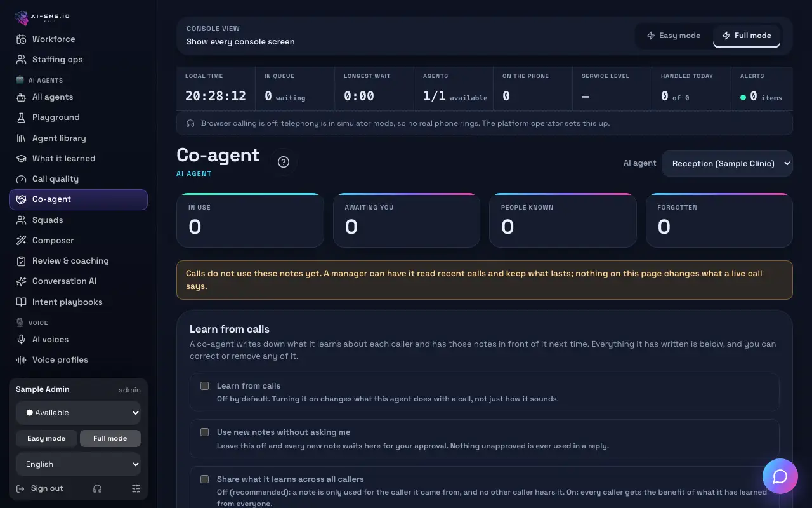Click the Call quality gauge icon

coord(22,179)
